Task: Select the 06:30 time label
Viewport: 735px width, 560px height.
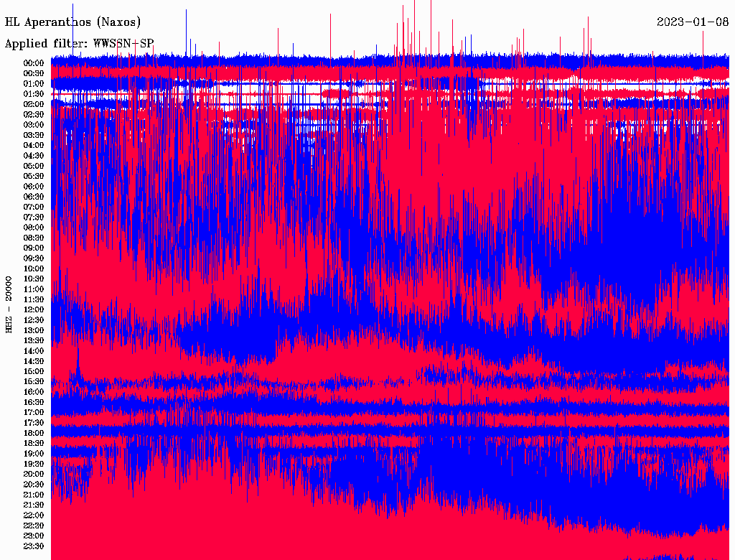Action: pos(34,197)
